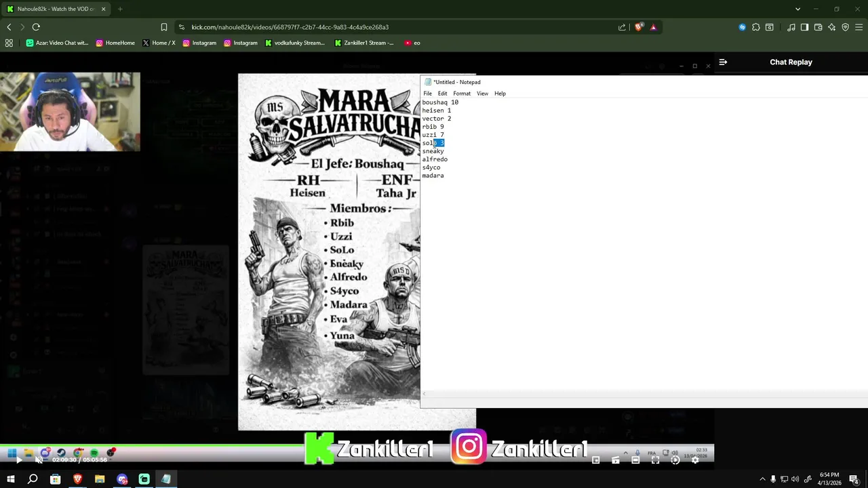Open system volume control in tray

(795, 479)
